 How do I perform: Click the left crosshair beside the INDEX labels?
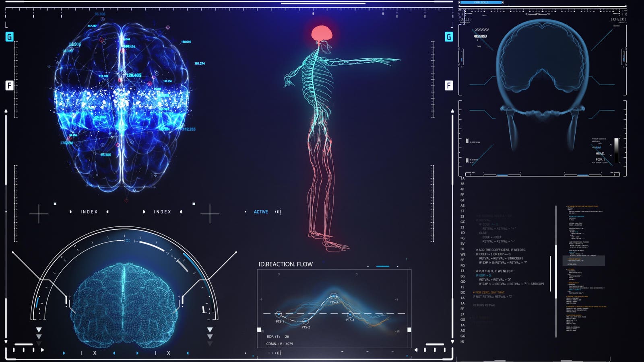coord(39,213)
